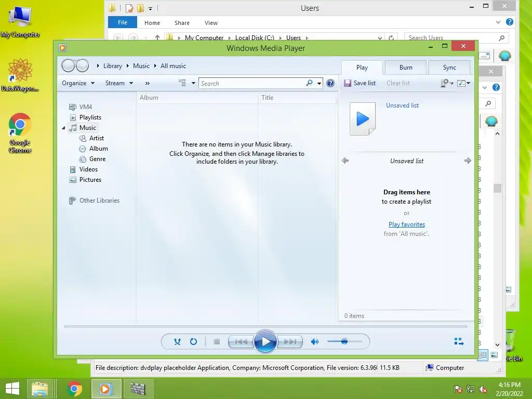Screen dimensions: 532x399
Task: Turn on shuffle in Media Player
Action: [177, 342]
